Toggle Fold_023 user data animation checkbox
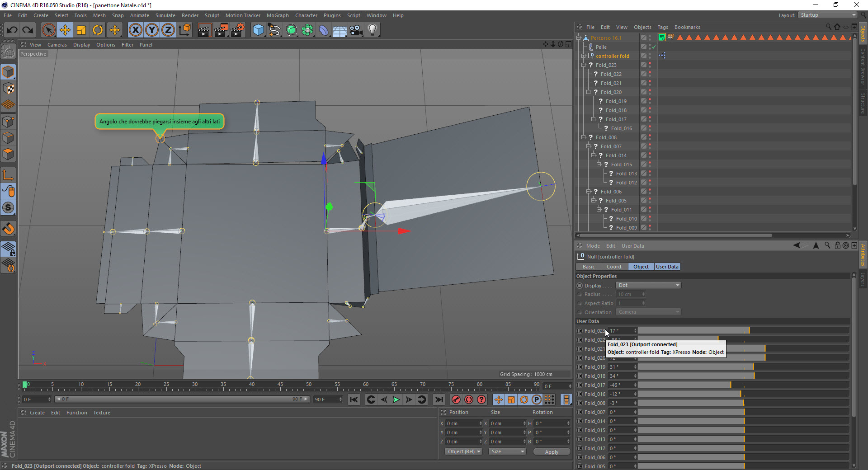The width and height of the screenshot is (868, 470). [580, 331]
